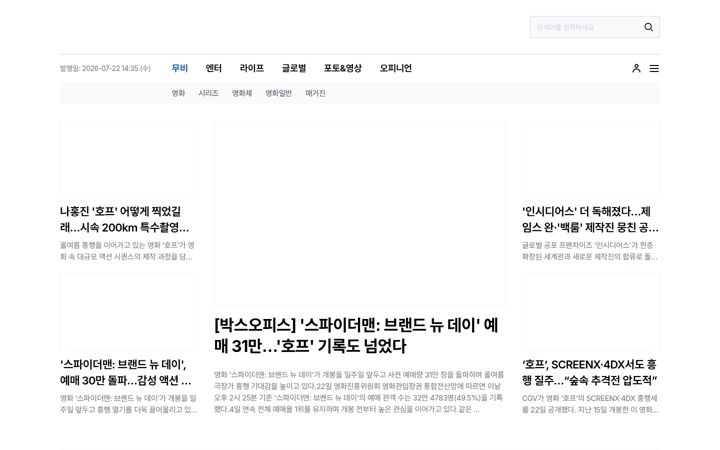Open '호프' SCREENX·4DX 흥행 질주 headline
This screenshot has height=450, width=720.
[590, 372]
